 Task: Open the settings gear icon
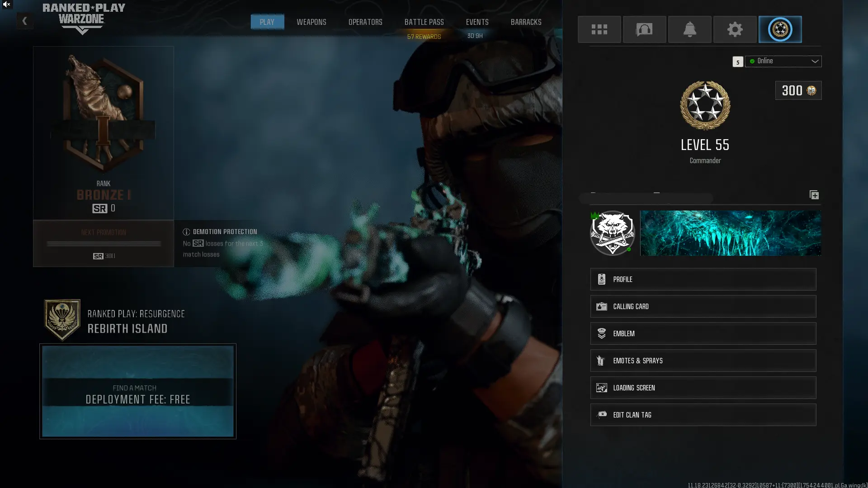click(735, 29)
